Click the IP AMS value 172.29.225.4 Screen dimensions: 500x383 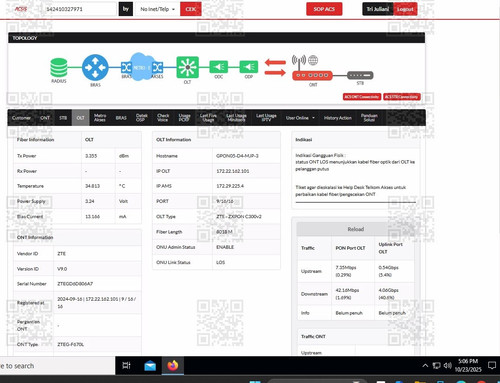[230, 186]
